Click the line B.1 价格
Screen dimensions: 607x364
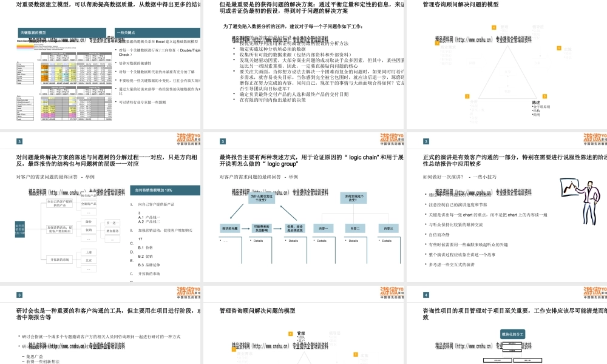coord(146,248)
